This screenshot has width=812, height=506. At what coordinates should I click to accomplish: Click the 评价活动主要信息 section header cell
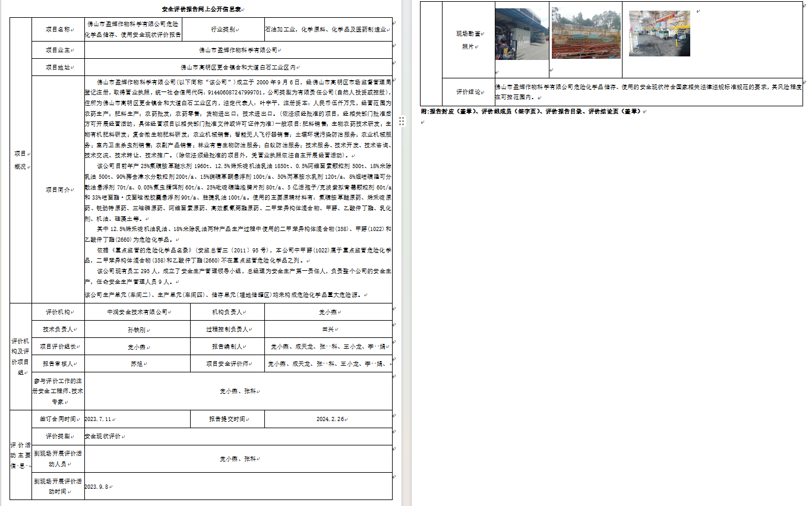[20, 454]
